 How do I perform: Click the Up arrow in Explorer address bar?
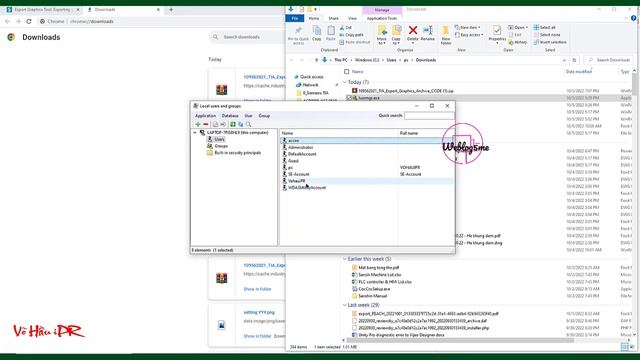pos(316,60)
